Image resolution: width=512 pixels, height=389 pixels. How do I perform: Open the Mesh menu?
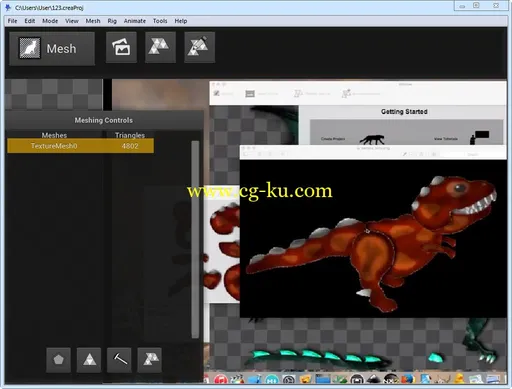(x=93, y=21)
